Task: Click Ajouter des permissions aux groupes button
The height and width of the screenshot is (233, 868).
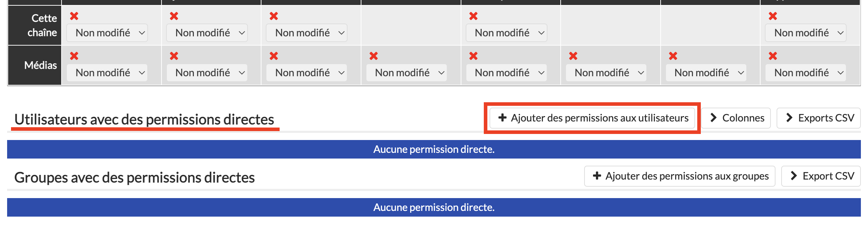Action: 679,176
